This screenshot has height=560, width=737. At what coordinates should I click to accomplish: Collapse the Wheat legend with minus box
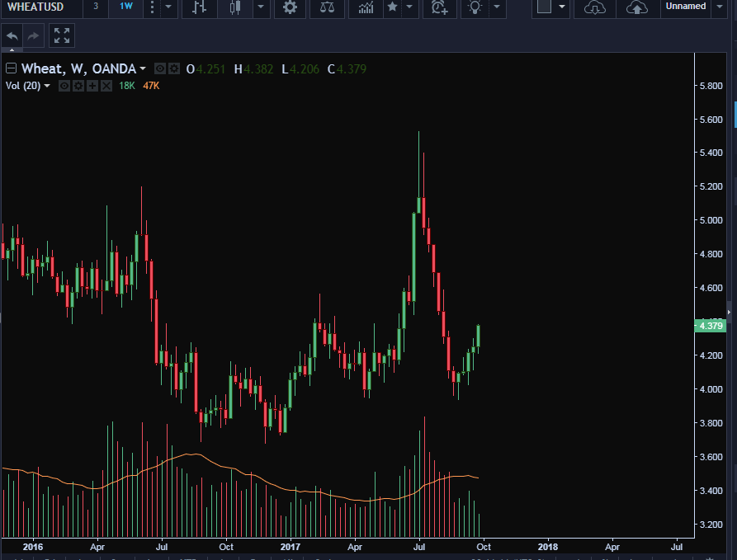[x=12, y=68]
